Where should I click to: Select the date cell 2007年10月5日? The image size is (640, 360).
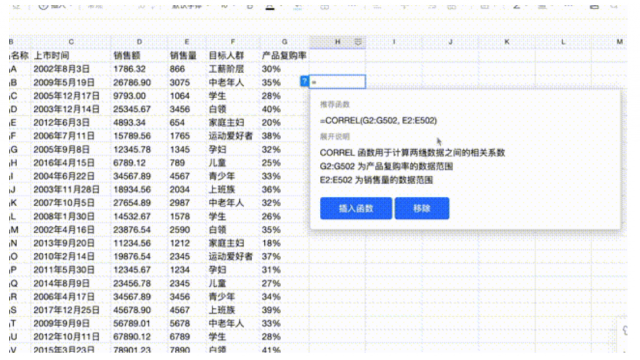71,203
